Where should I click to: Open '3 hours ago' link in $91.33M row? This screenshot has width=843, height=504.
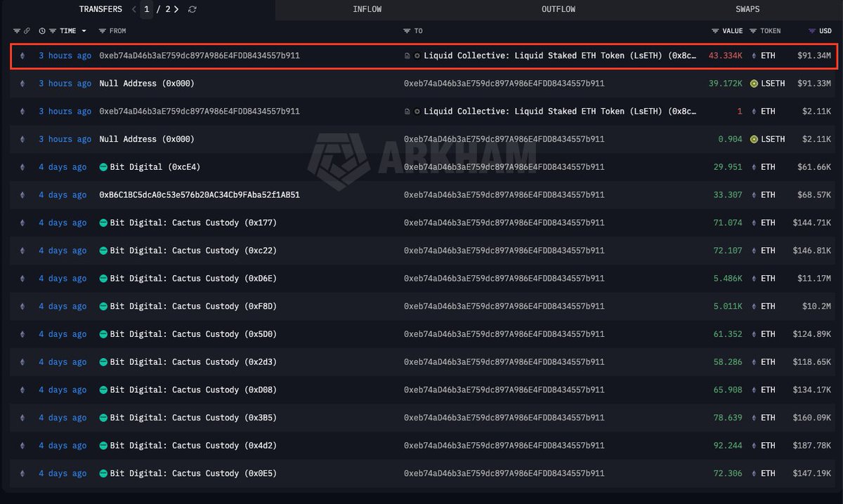(65, 84)
